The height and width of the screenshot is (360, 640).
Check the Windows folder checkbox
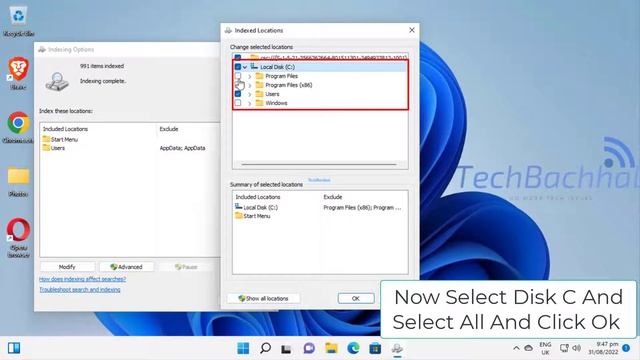[238, 103]
